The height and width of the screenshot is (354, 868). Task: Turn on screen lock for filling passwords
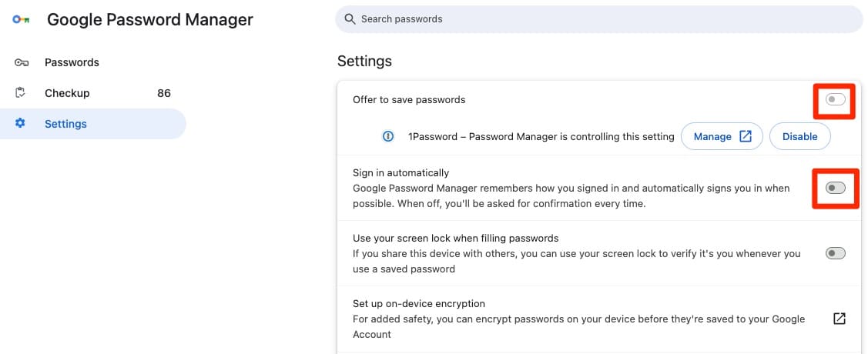pyautogui.click(x=835, y=253)
